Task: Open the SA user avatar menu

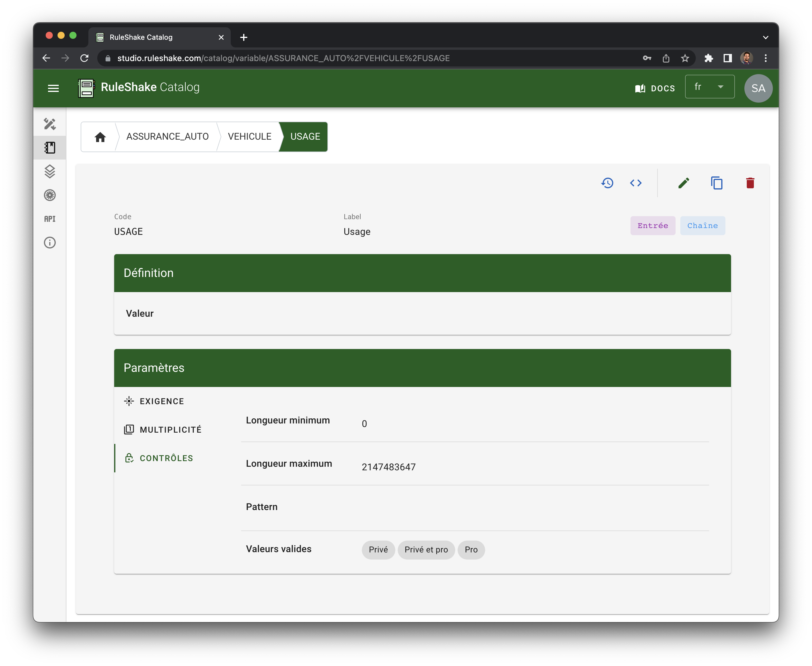Action: click(758, 88)
